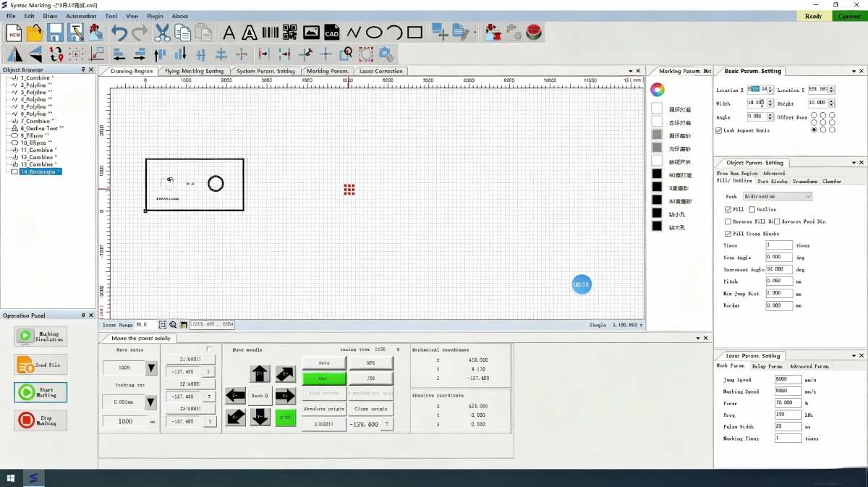Adjust Location X spinner arrows
Screen dimensions: 868x487
(770, 90)
